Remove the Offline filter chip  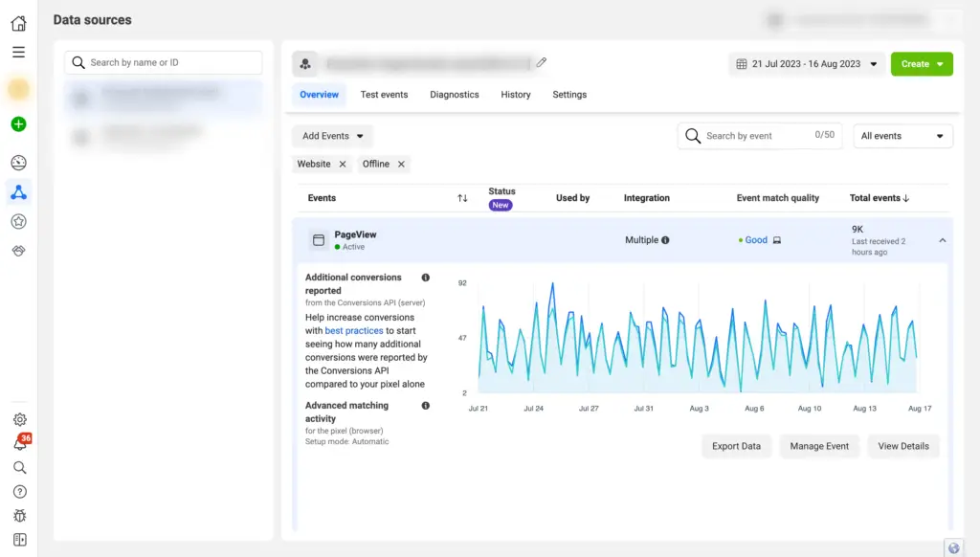tap(401, 165)
